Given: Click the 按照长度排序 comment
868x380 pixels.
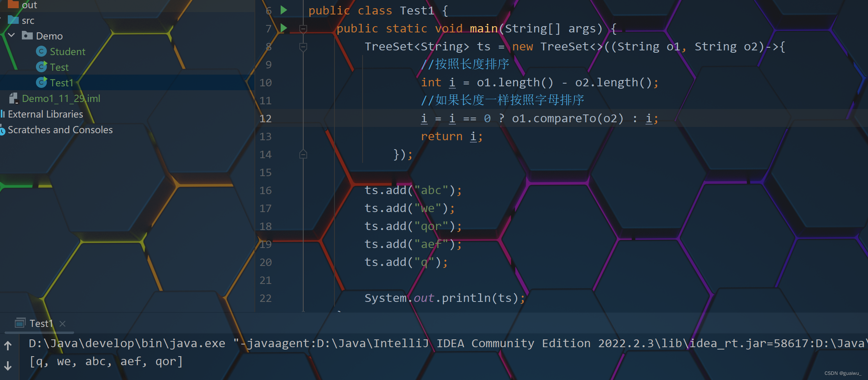Looking at the screenshot, I should pyautogui.click(x=465, y=64).
